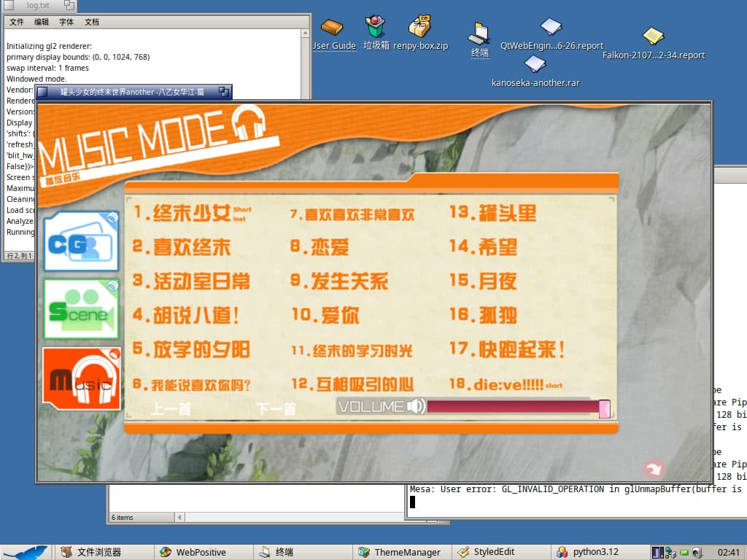Play track 8 恋爱

[x=320, y=246]
